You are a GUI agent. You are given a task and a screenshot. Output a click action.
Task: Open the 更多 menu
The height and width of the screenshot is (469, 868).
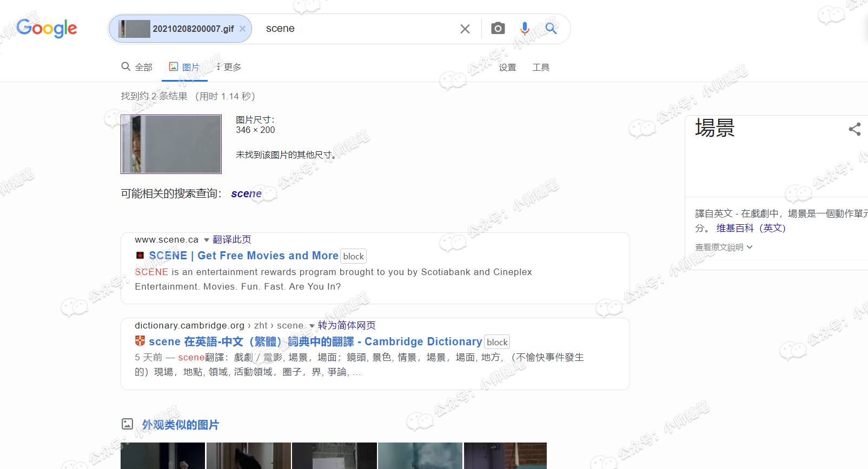click(x=229, y=67)
